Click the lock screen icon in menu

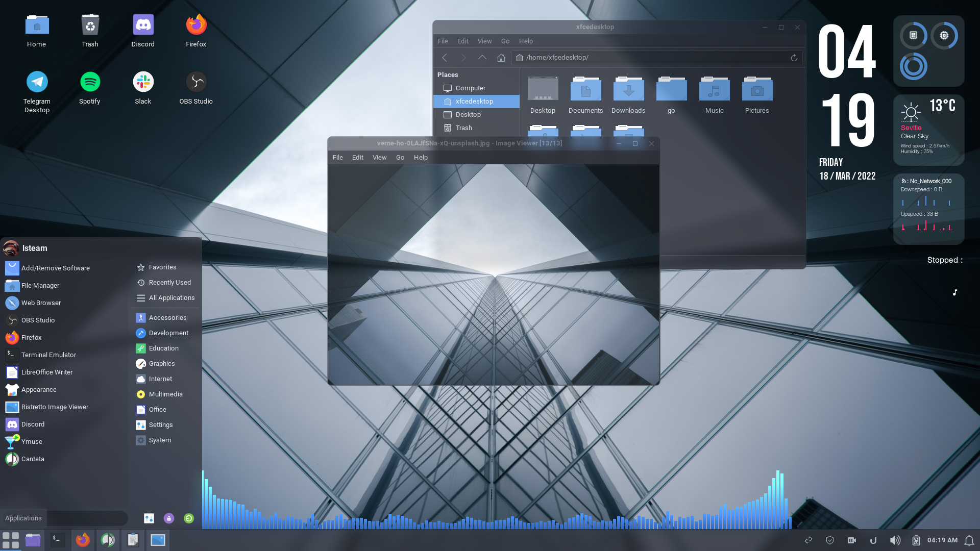[169, 518]
